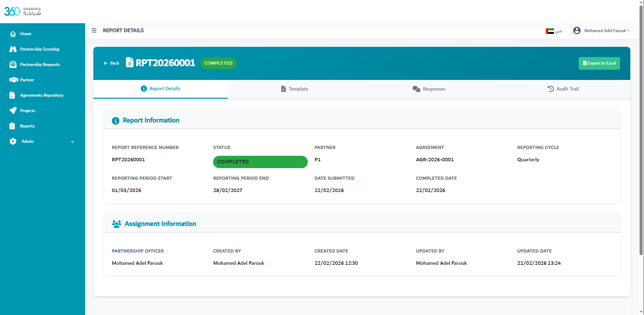Click updated date 22/02/2026 13:24
The height and width of the screenshot is (315, 644).
[x=539, y=263]
